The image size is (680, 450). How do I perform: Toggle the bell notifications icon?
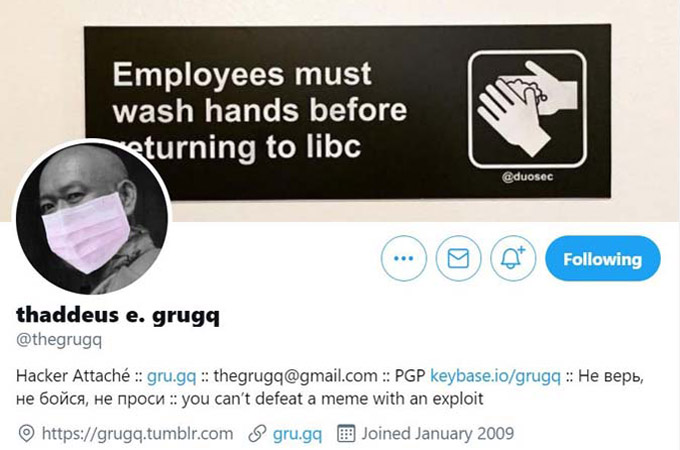click(513, 258)
